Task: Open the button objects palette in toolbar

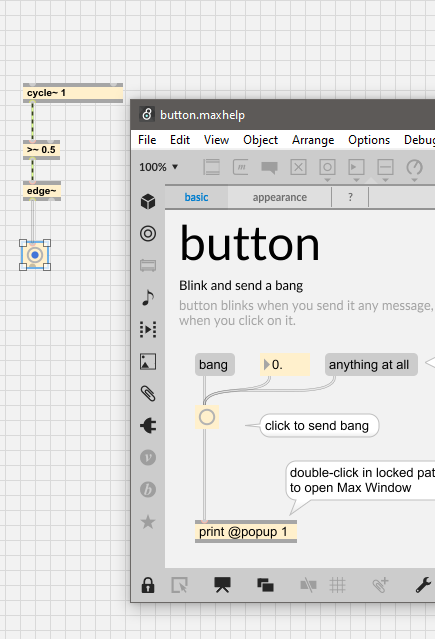Action: [x=327, y=168]
